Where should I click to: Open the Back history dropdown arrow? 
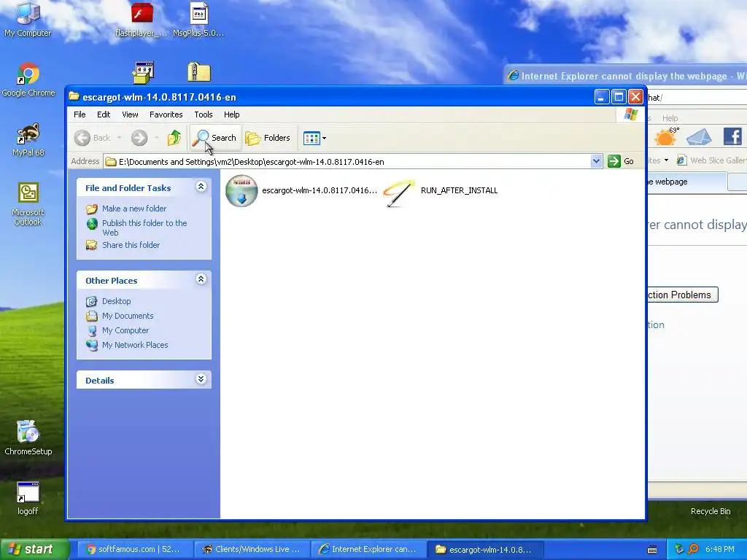[119, 138]
